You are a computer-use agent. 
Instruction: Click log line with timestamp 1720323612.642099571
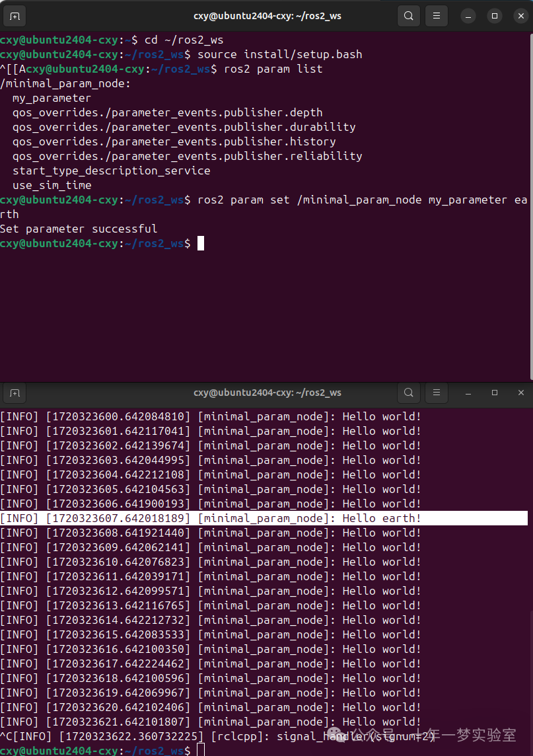click(211, 591)
